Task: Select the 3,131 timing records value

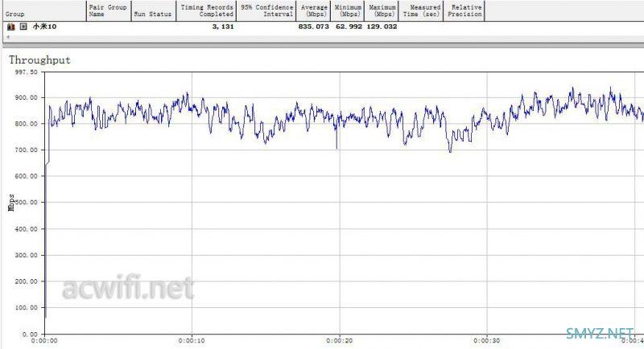Action: point(223,27)
